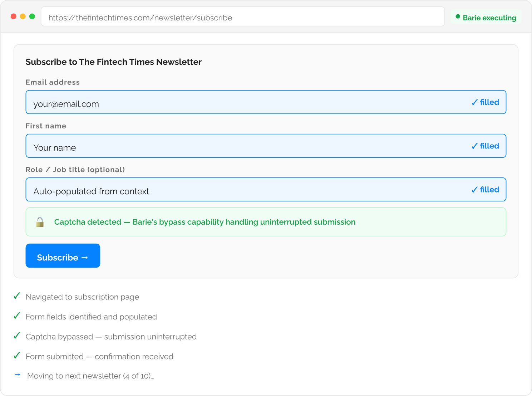This screenshot has width=532, height=396.
Task: Click the checkmark beside "Navigated to subscription page"
Action: pyautogui.click(x=17, y=296)
